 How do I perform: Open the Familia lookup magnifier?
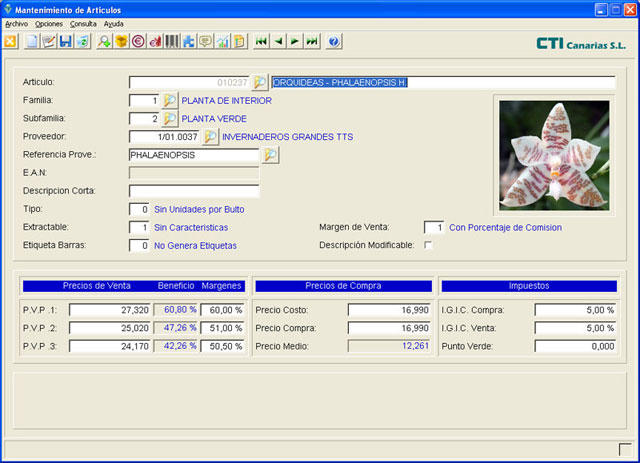tap(170, 101)
